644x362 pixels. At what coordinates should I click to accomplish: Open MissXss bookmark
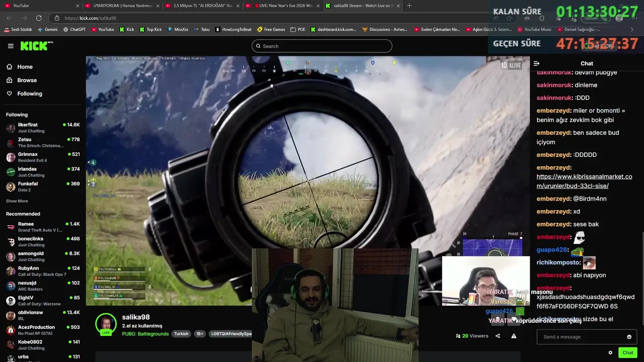tap(178, 30)
